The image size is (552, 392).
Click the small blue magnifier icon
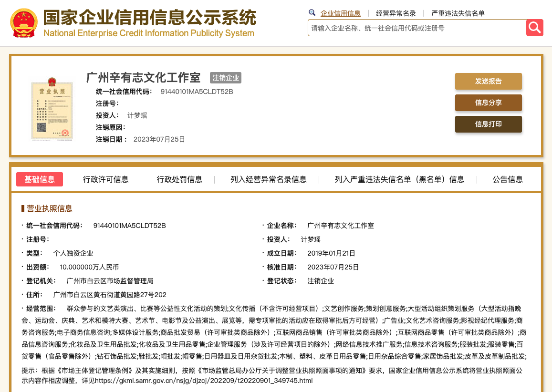click(312, 13)
